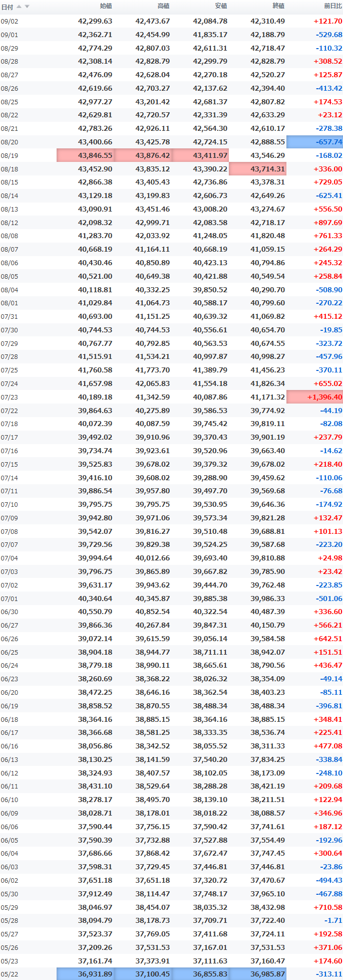Viewport: 343px width, 980px height.
Task: Select highlighted closing value 36,985.87
Action: point(257,974)
